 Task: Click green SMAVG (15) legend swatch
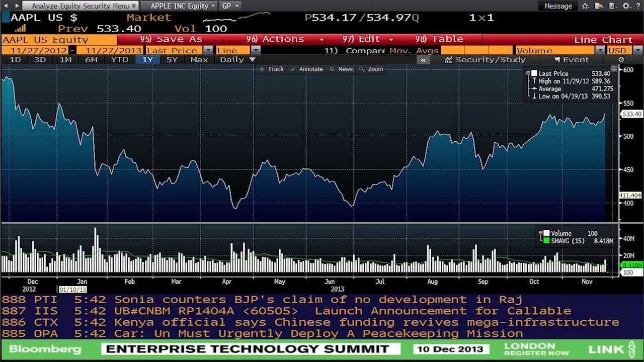(546, 241)
